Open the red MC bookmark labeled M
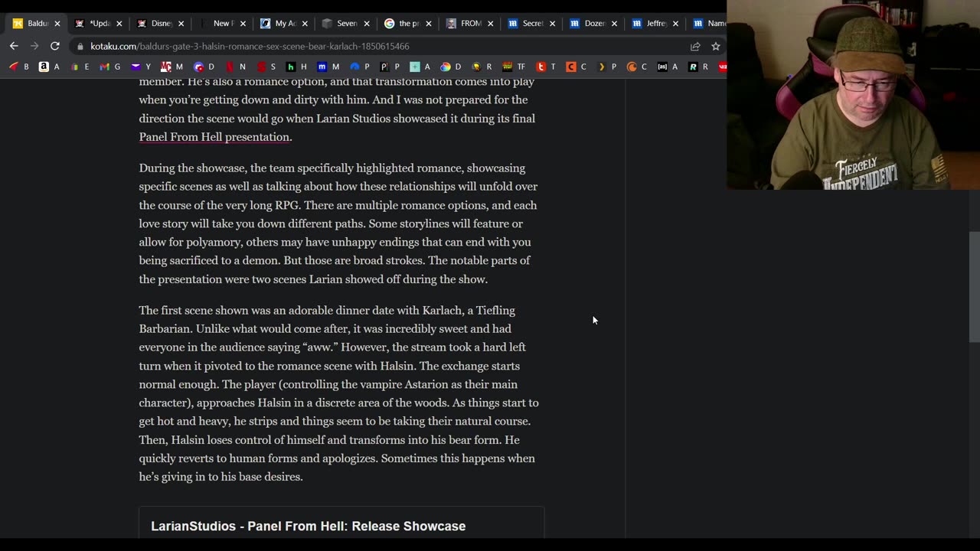Viewport: 980px width, 551px height. [172, 67]
